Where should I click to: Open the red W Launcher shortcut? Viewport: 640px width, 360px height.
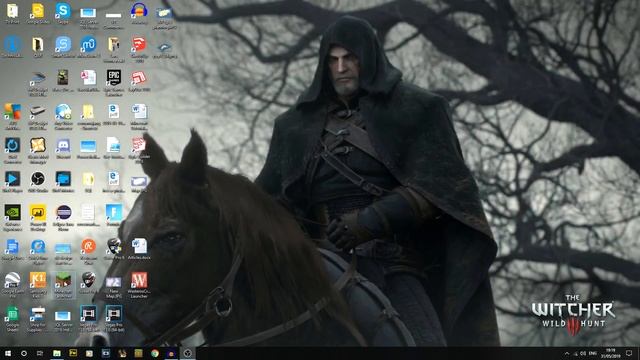139,285
